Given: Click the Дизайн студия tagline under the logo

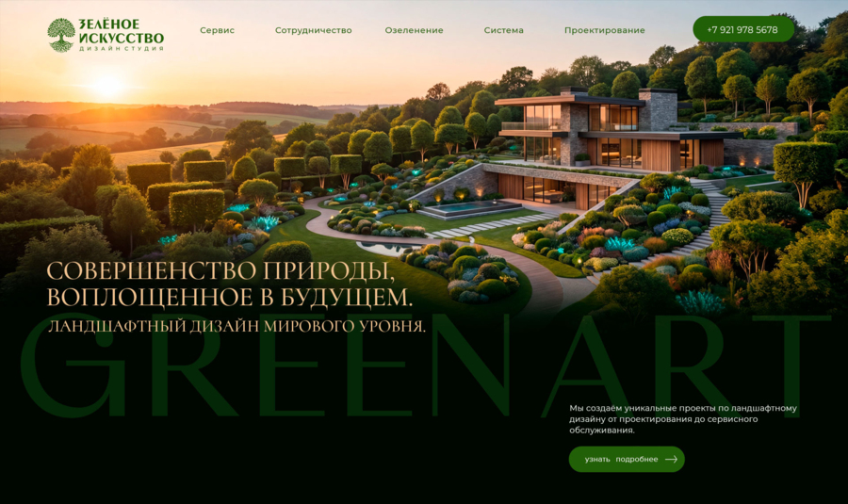Looking at the screenshot, I should point(122,49).
